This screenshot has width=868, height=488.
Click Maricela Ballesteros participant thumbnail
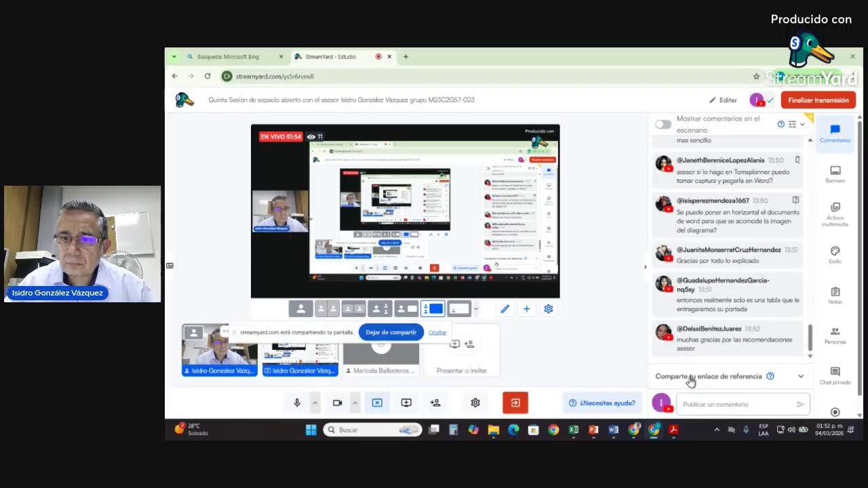[x=381, y=350]
